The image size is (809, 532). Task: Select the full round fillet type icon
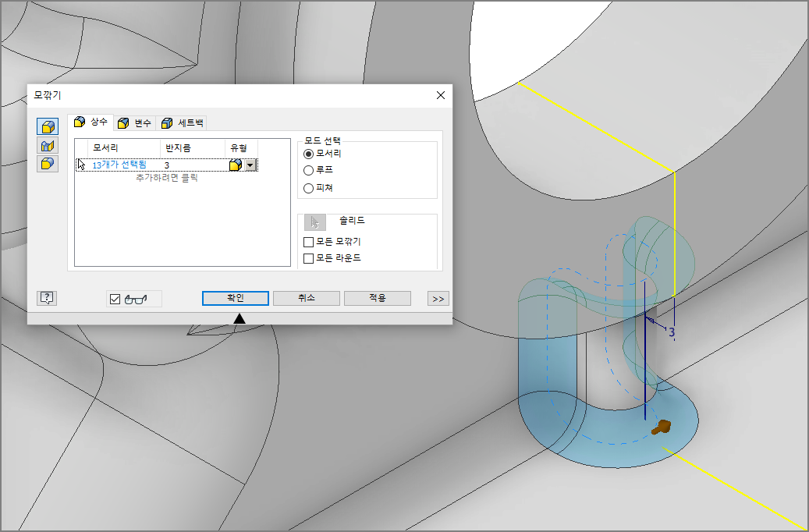48,164
